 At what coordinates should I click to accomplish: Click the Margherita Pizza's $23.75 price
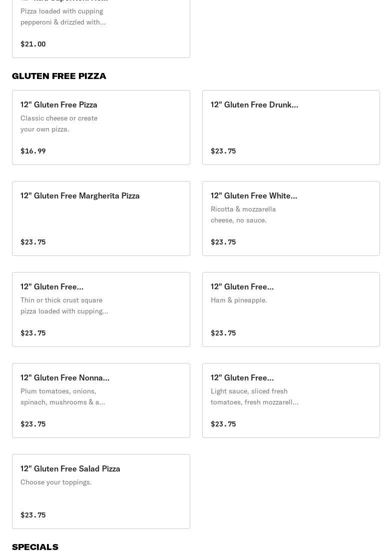[x=33, y=242]
